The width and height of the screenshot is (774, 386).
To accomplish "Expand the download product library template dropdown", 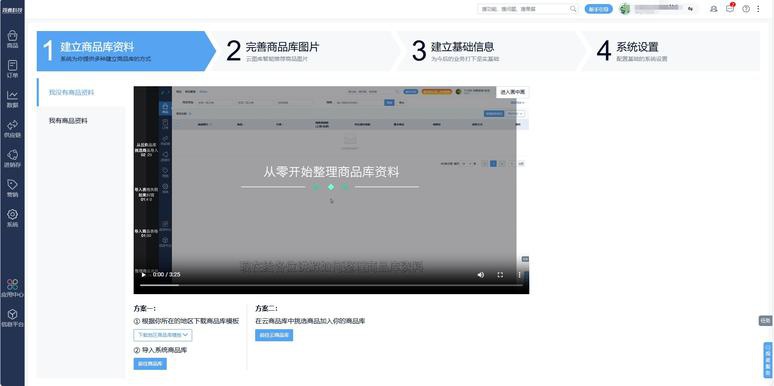I will pos(163,335).
